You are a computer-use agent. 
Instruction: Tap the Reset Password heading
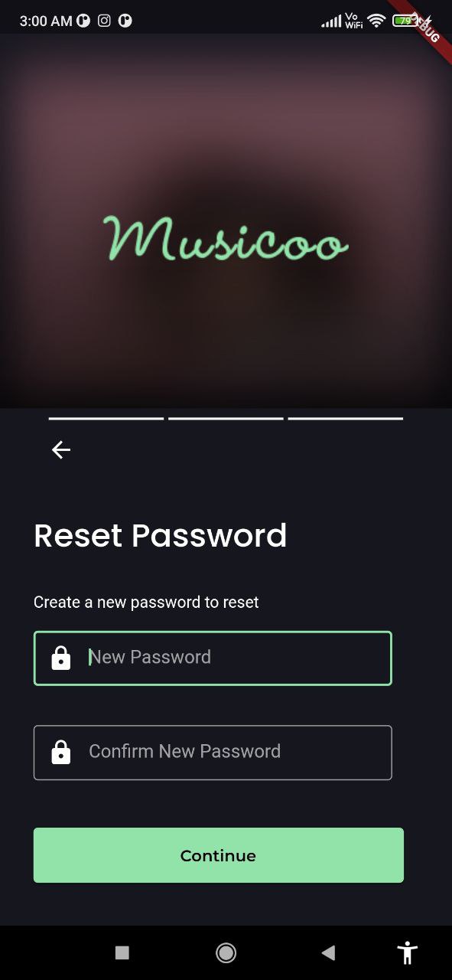pyautogui.click(x=161, y=535)
